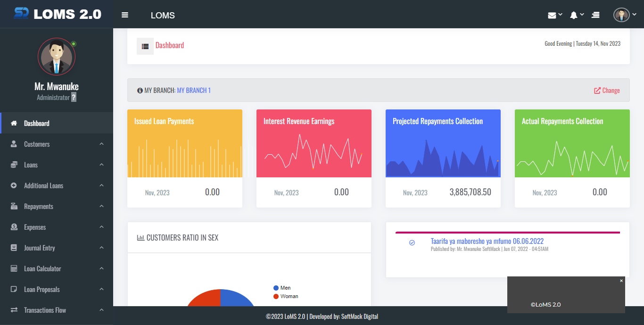Screen dimensions: 644x325
Task: Click the Change branch link
Action: (607, 91)
